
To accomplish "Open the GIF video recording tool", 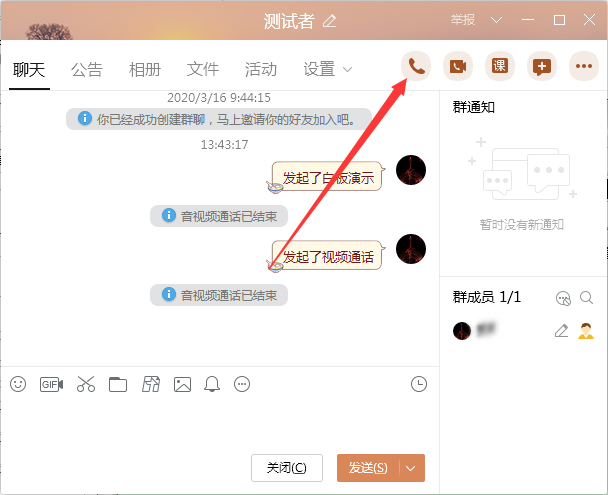I will coord(51,385).
